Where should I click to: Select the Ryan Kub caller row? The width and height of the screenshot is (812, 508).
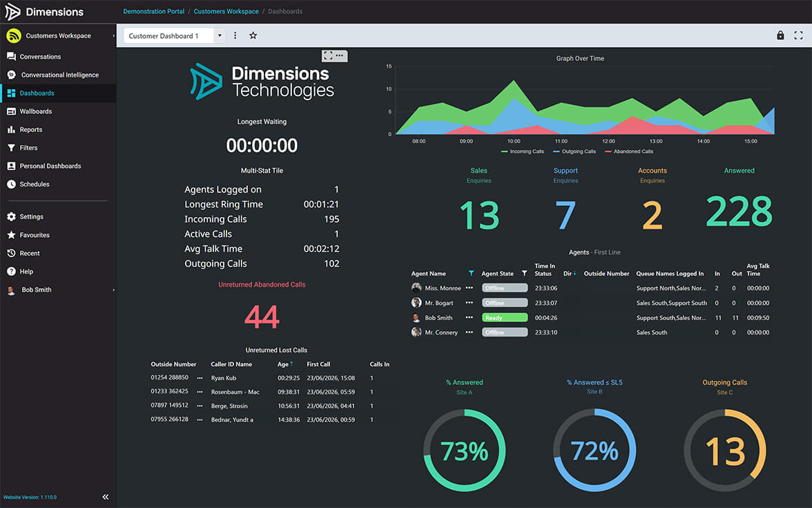270,378
